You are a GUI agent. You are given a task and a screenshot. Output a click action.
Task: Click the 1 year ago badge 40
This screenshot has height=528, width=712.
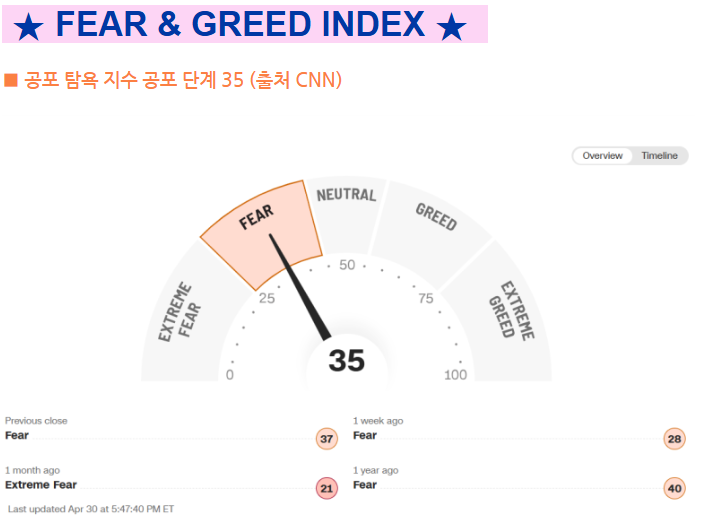tap(674, 488)
